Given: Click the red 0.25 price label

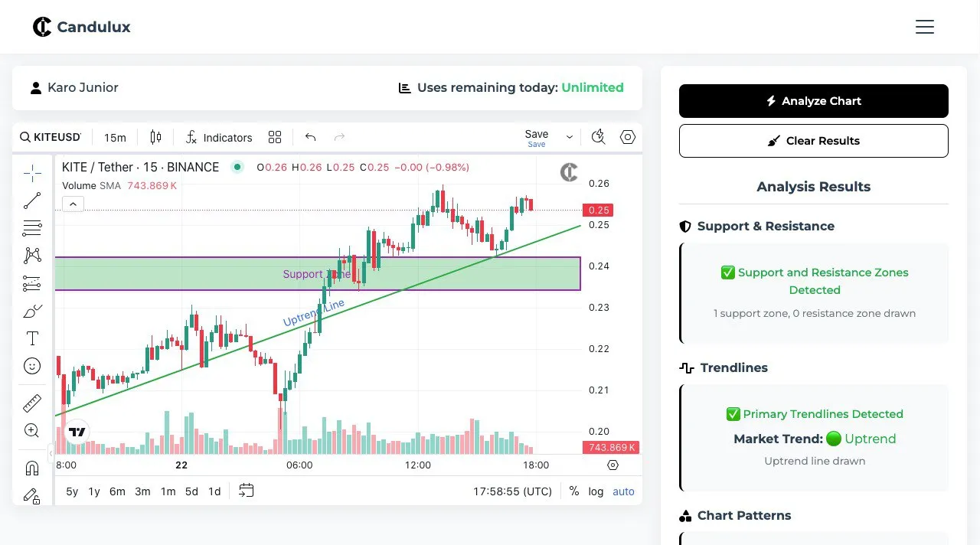Looking at the screenshot, I should click(598, 210).
